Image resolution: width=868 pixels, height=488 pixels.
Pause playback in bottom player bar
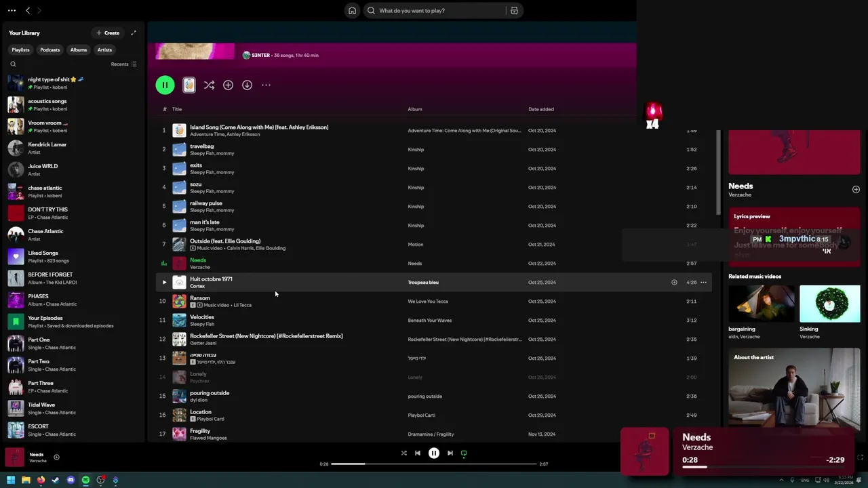pyautogui.click(x=434, y=453)
